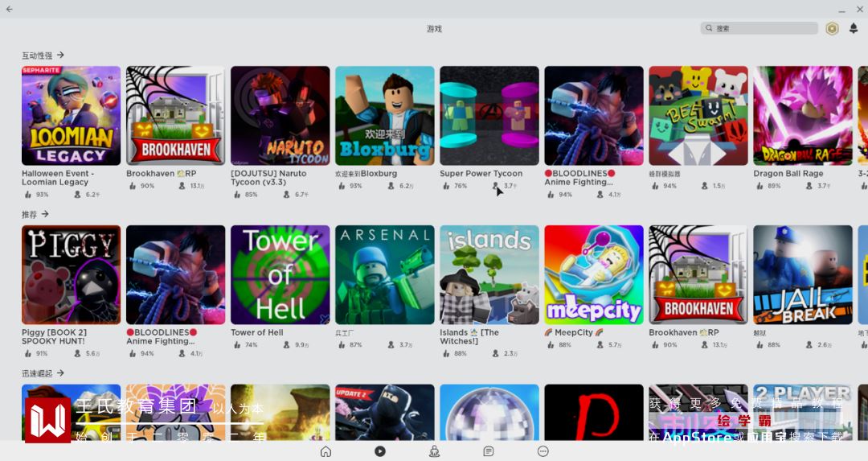The height and width of the screenshot is (461, 868).
Task: Open Bloodlines thumbnail in the 推荐 row
Action: click(x=175, y=275)
